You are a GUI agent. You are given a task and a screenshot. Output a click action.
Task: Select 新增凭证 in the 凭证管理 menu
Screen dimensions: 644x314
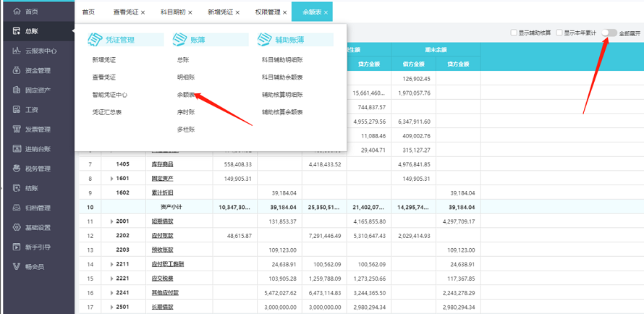(x=104, y=60)
